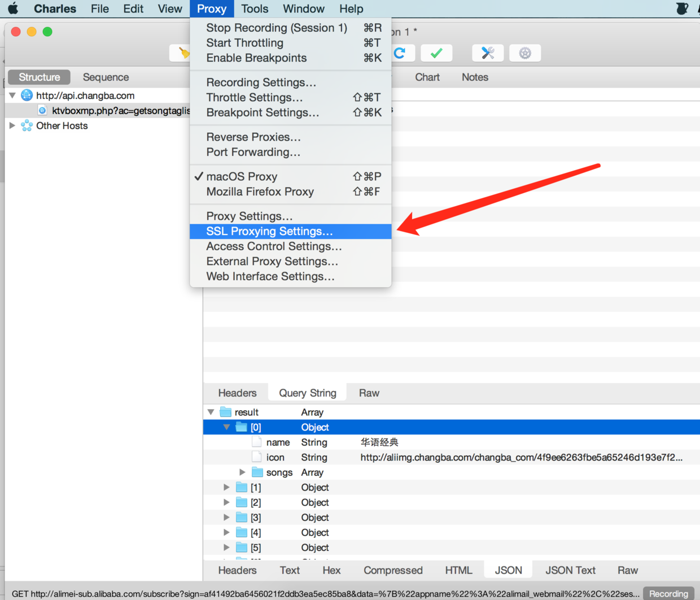
Task: Switch to Structure view
Action: point(39,77)
